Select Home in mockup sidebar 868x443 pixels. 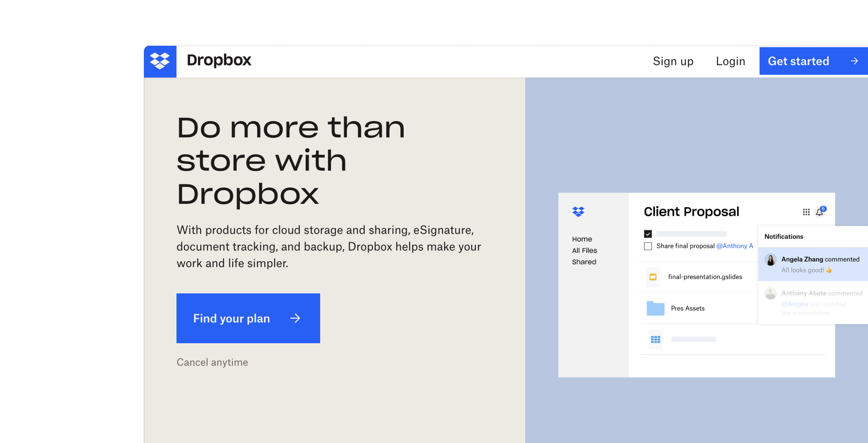pos(582,239)
